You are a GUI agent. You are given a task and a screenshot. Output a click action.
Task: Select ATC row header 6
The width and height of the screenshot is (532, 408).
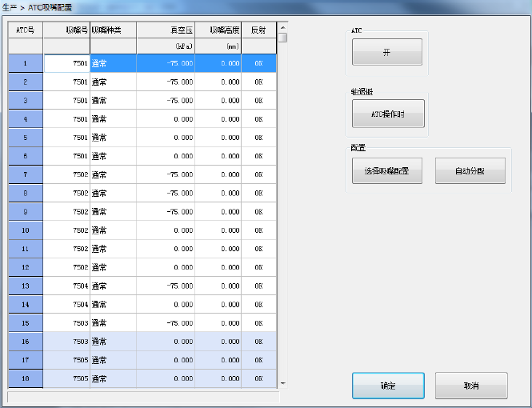(26, 156)
